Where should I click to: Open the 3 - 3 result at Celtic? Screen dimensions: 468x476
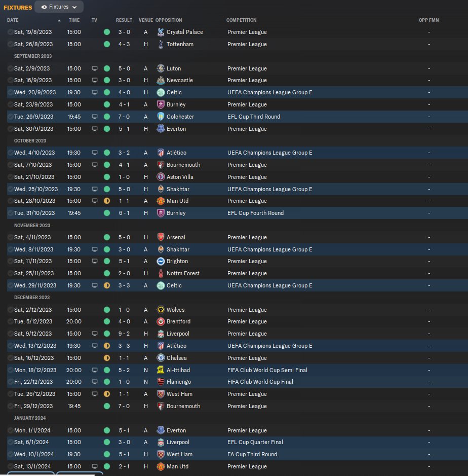124,285
